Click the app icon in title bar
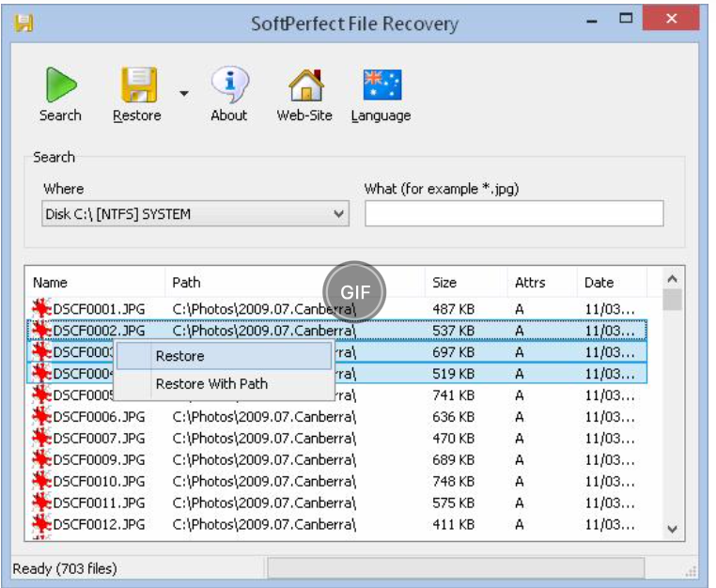The image size is (716, 588). pos(23,22)
